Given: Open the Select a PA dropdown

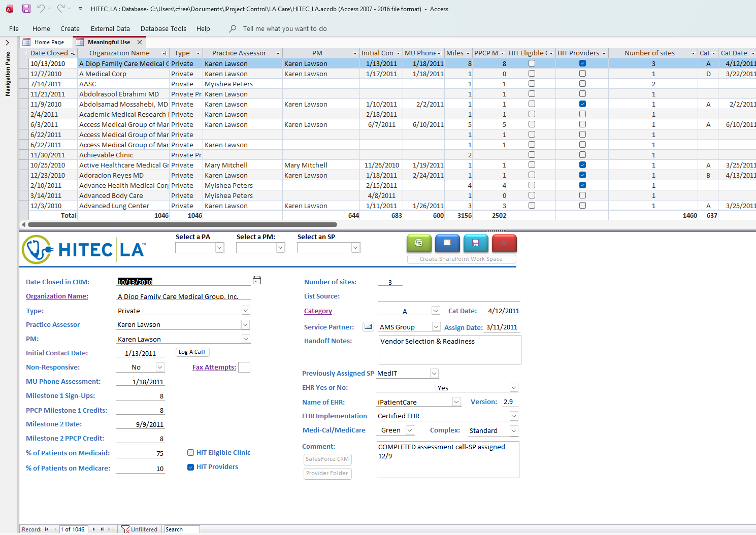Looking at the screenshot, I should (x=219, y=248).
